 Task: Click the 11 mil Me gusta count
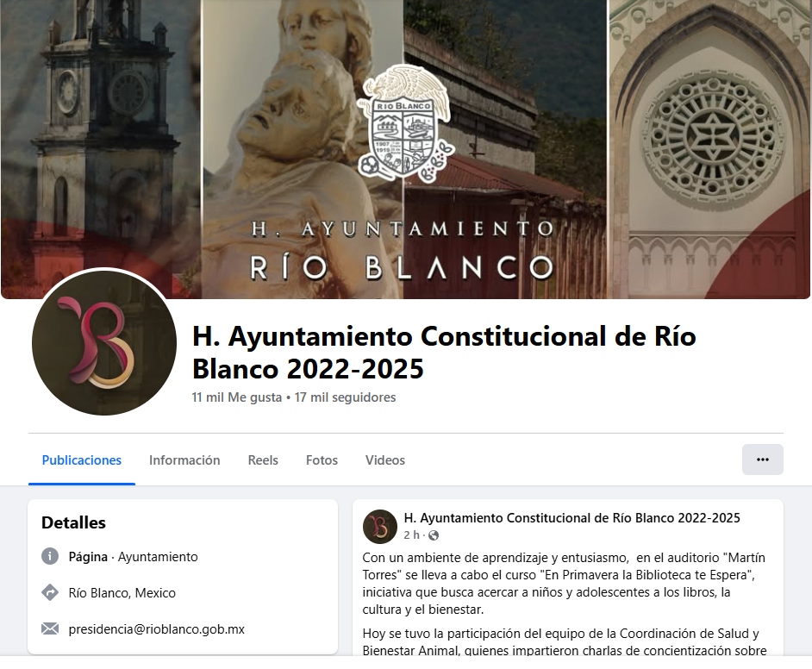[x=237, y=397]
